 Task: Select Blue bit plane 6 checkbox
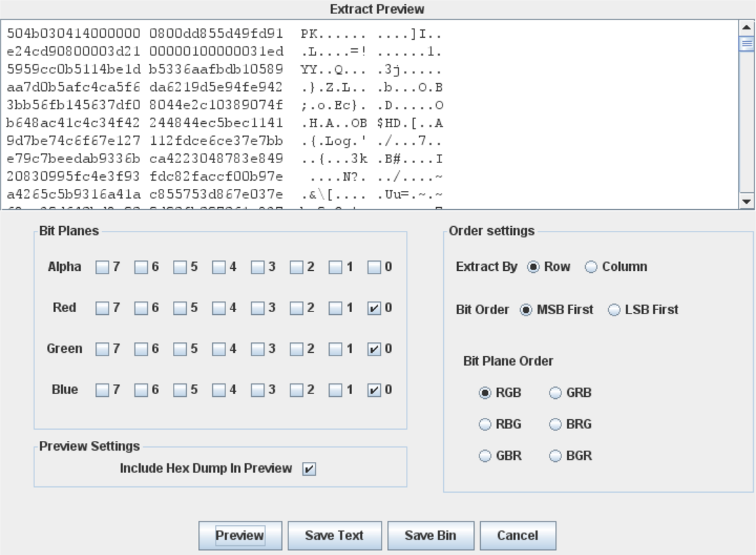(141, 390)
